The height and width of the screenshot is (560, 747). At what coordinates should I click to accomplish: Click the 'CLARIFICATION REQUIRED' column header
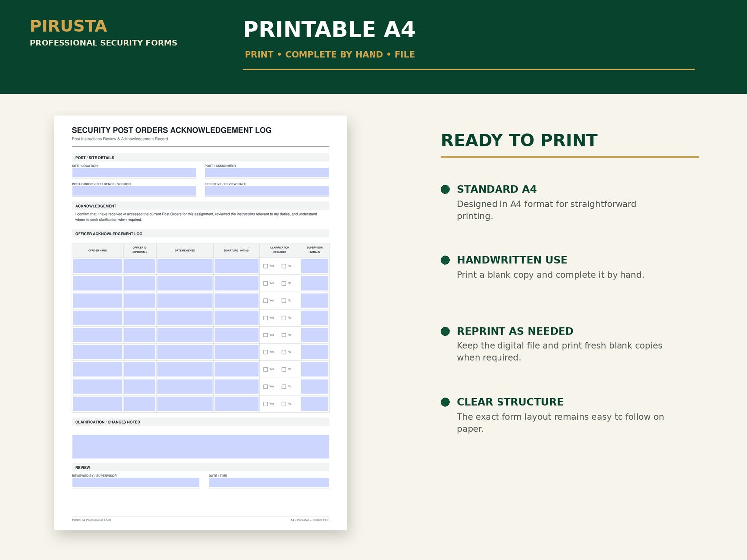pyautogui.click(x=280, y=250)
